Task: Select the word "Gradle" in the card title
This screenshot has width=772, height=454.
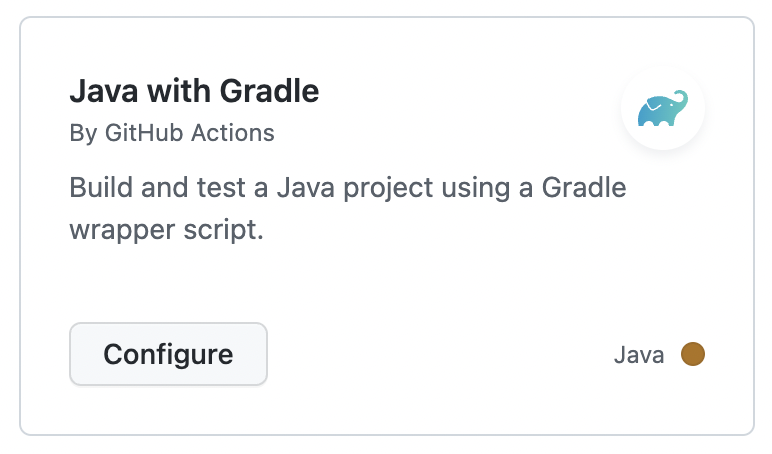Action: pyautogui.click(x=273, y=92)
